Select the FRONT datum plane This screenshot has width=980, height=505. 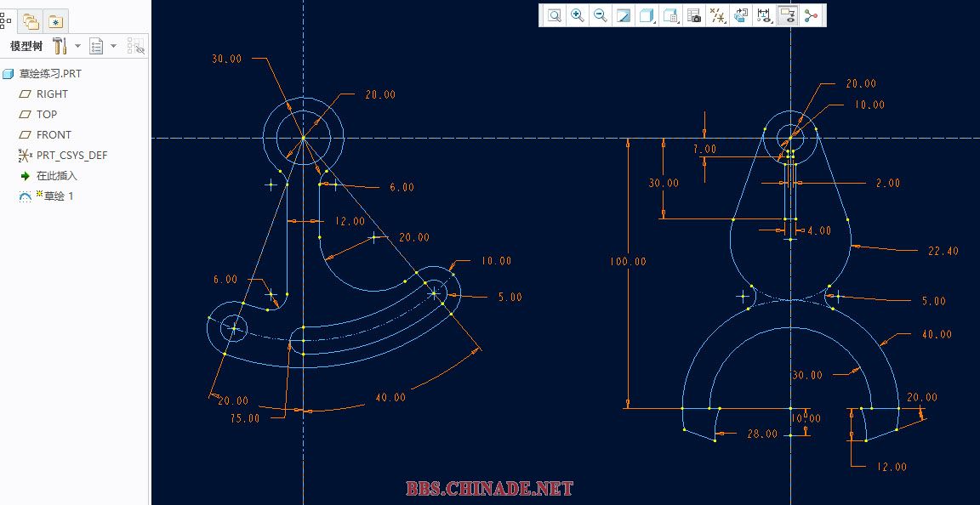(x=54, y=135)
